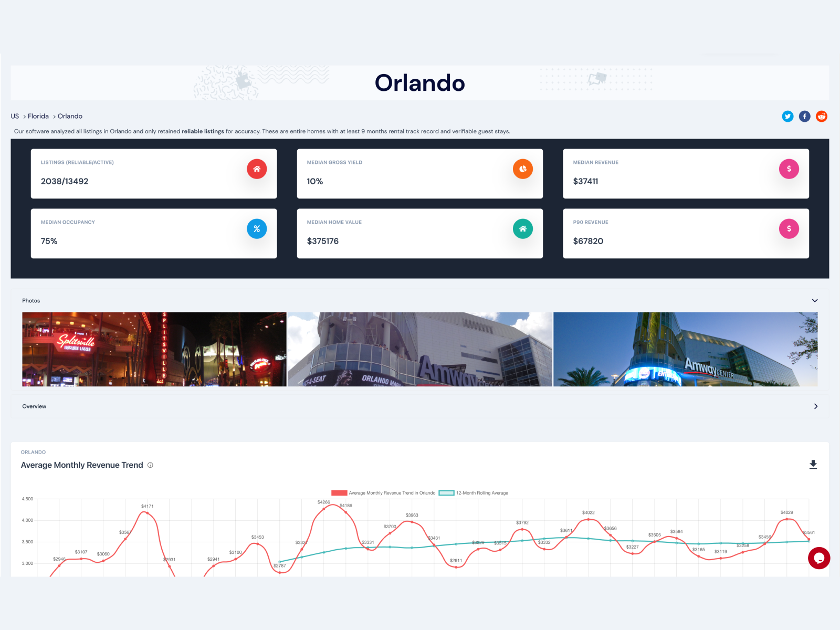Screen dimensions: 840x630
Task: Toggle Average Monthly Revenue Trend legend item
Action: pos(383,493)
